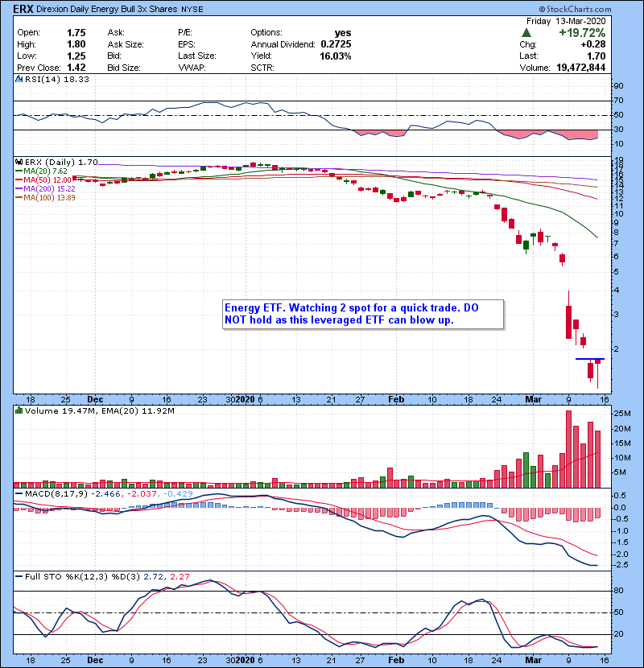Click the candlestick icon beside ERX (Daily)
The image size is (644, 668).
19,162
